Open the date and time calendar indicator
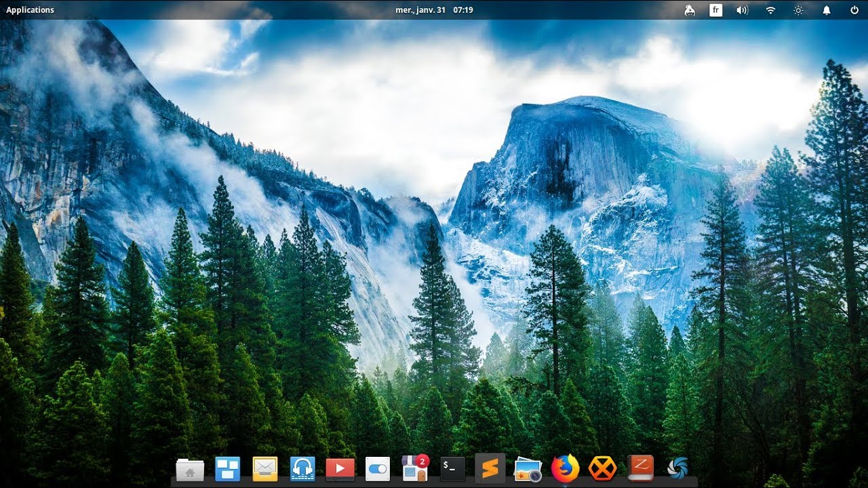The height and width of the screenshot is (488, 868). coord(434,9)
